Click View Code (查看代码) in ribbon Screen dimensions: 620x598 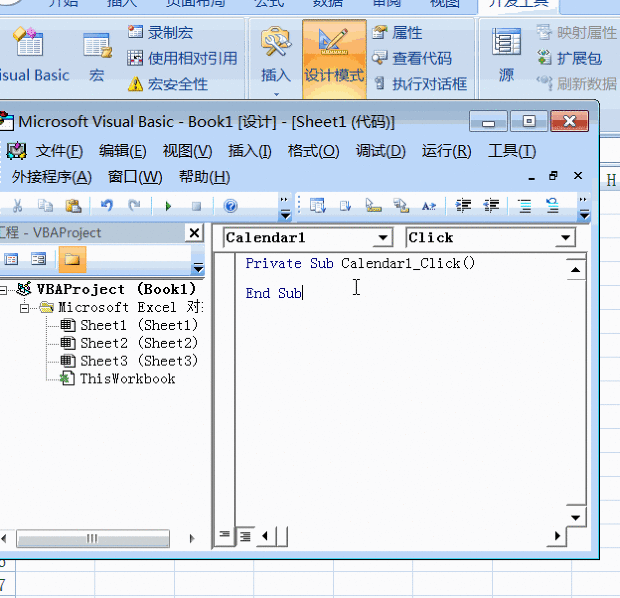pyautogui.click(x=412, y=59)
